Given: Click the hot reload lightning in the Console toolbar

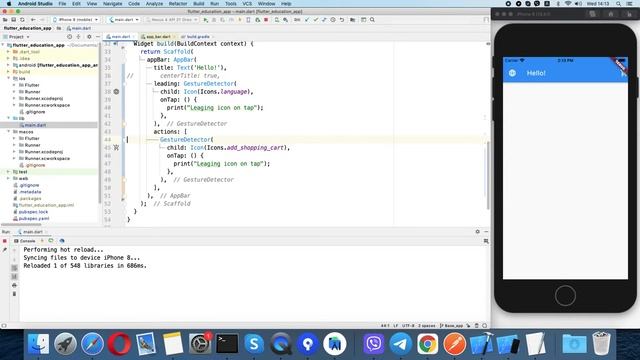Looking at the screenshot, I should [42, 241].
